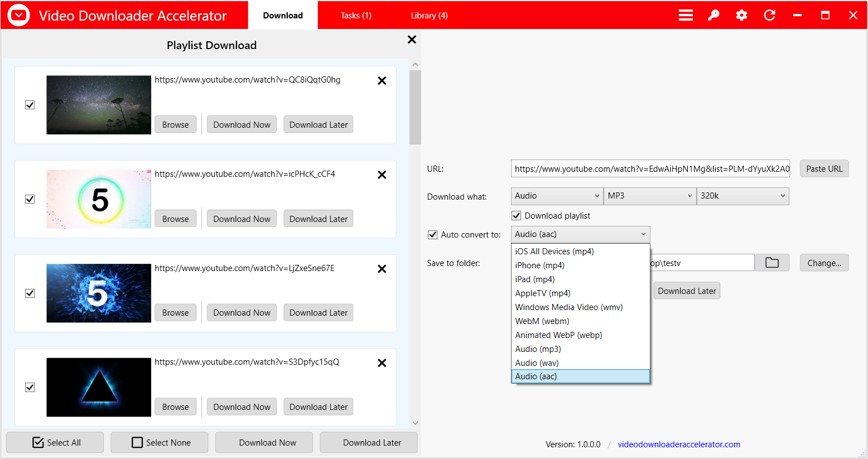Expand the 320k quality dropdown

click(742, 196)
